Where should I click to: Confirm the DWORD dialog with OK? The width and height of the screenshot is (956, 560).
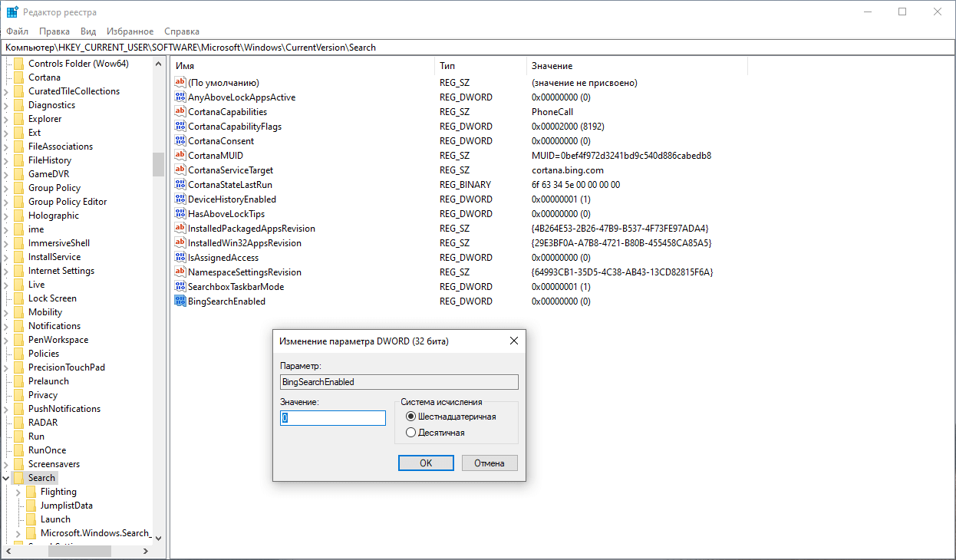[x=426, y=463]
